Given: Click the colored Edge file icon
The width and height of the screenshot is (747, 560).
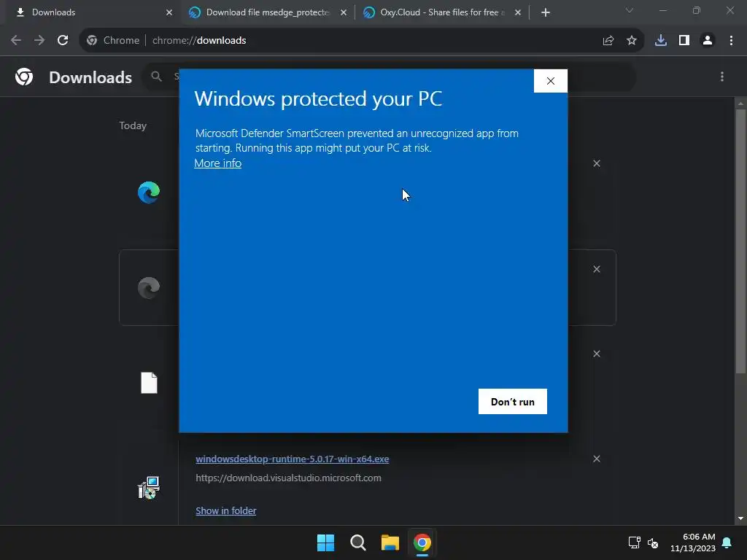Looking at the screenshot, I should pyautogui.click(x=149, y=192).
